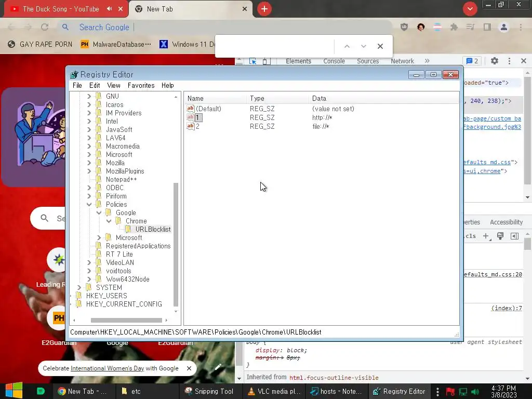This screenshot has width=532, height=399.
Task: Open the Edit menu in Registry Editor
Action: click(x=95, y=86)
